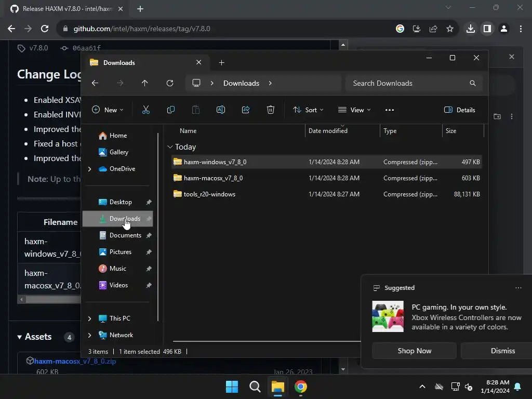
Task: Collapse the Today group
Action: click(170, 147)
